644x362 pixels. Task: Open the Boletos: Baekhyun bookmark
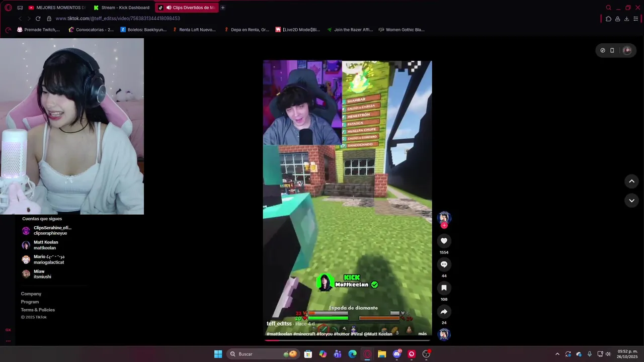point(143,30)
